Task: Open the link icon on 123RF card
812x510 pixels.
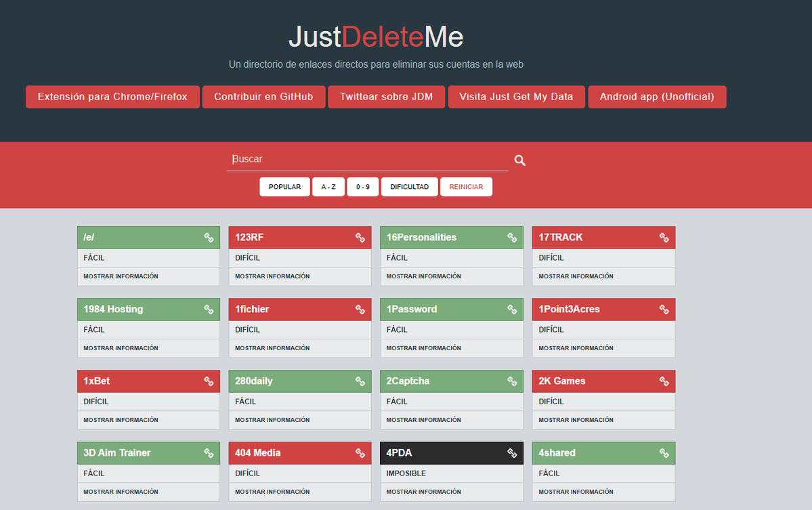Action: point(360,238)
